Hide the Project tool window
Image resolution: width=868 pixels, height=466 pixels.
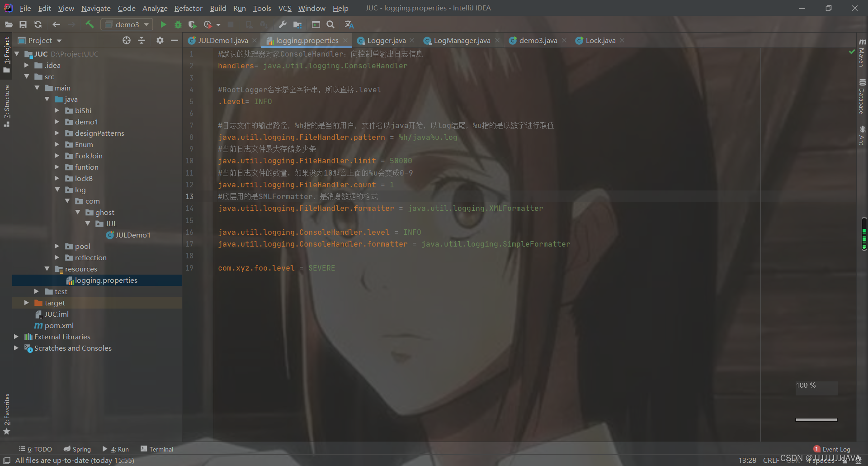click(x=175, y=40)
